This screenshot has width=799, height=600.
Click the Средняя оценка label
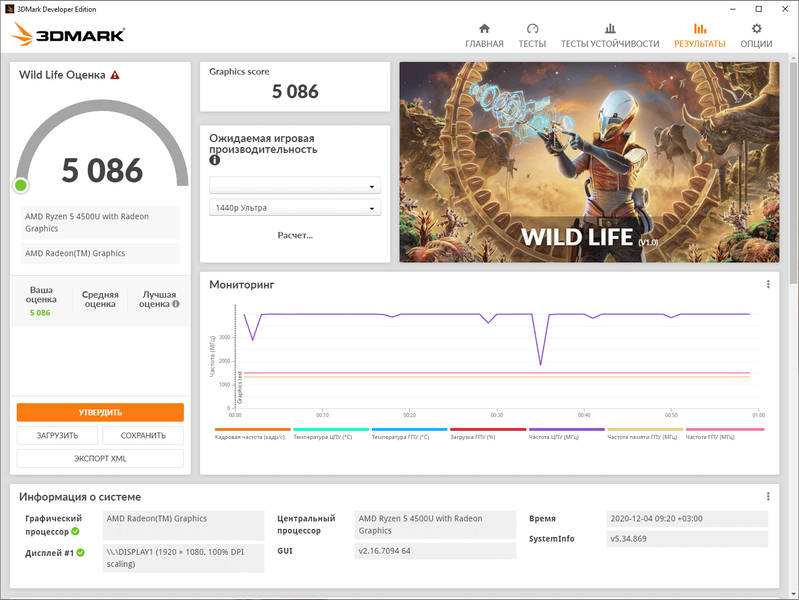tap(100, 299)
